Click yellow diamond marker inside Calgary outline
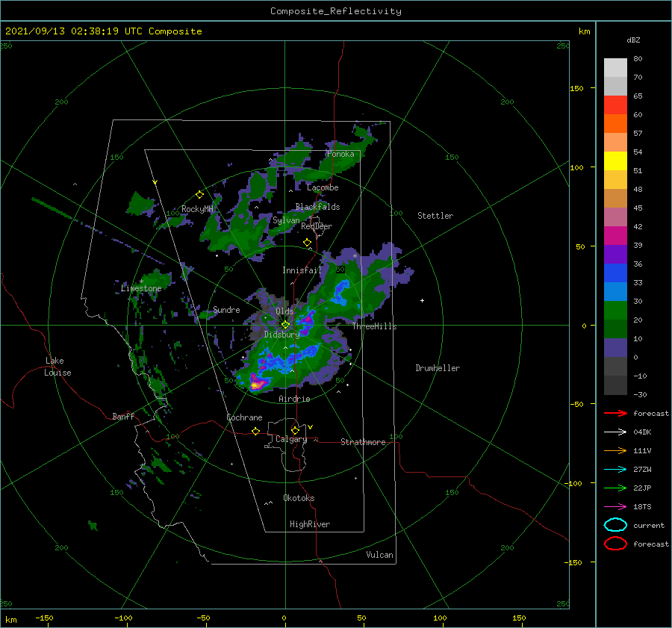The width and height of the screenshot is (672, 628). pyautogui.click(x=295, y=430)
